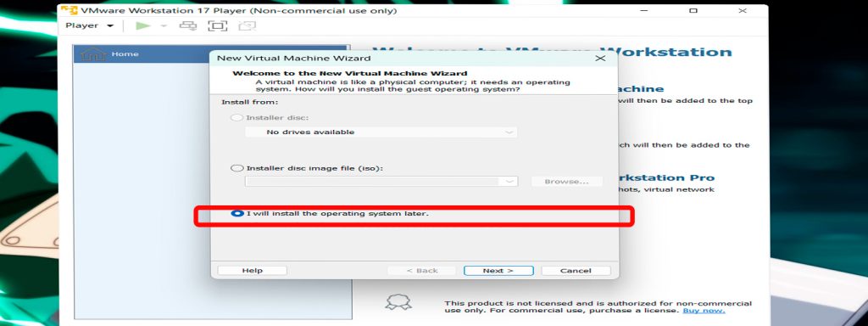Click the license ribbon badge icon
868x326 pixels.
pos(398,303)
